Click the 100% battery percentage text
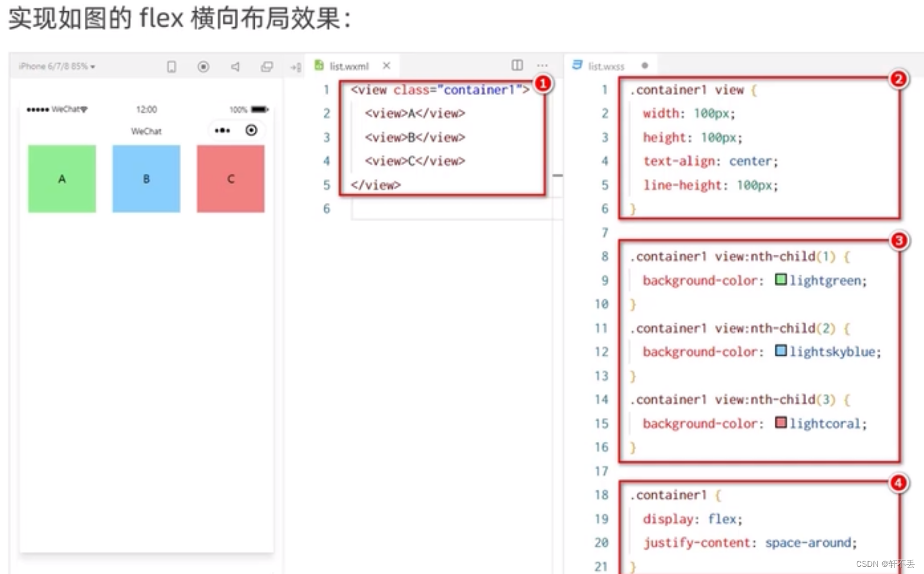This screenshot has width=924, height=574. [238, 110]
